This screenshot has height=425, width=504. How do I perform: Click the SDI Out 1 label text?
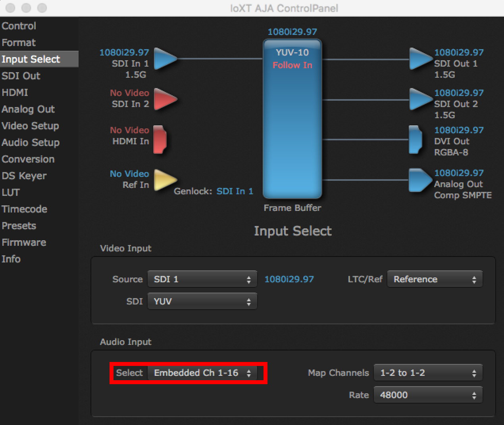click(456, 63)
